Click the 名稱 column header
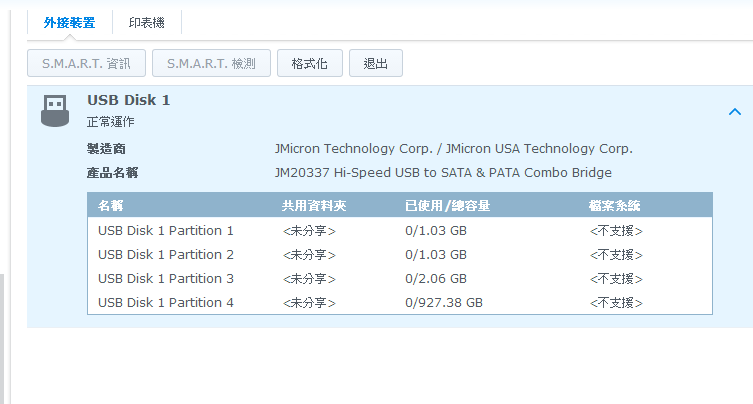 (x=111, y=206)
